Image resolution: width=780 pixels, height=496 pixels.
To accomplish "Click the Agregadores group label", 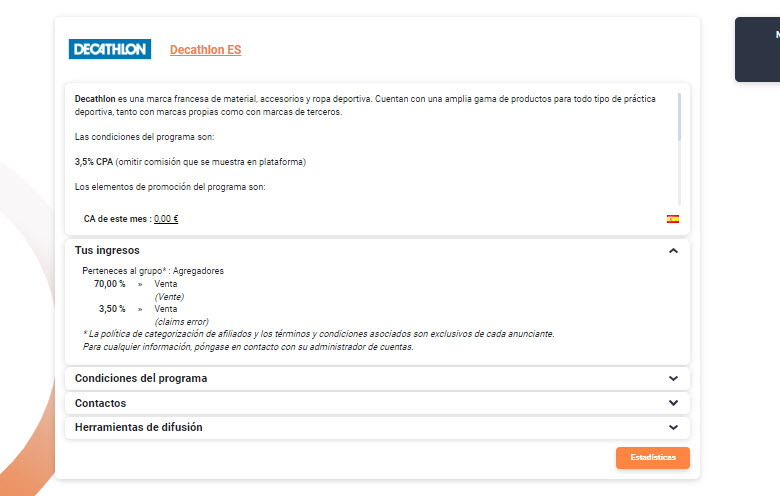I will (x=198, y=271).
